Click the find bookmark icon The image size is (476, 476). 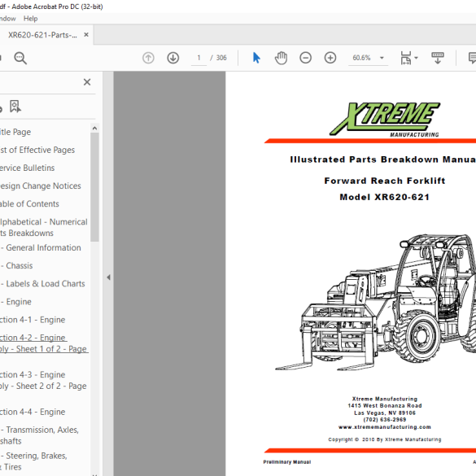pyautogui.click(x=15, y=107)
